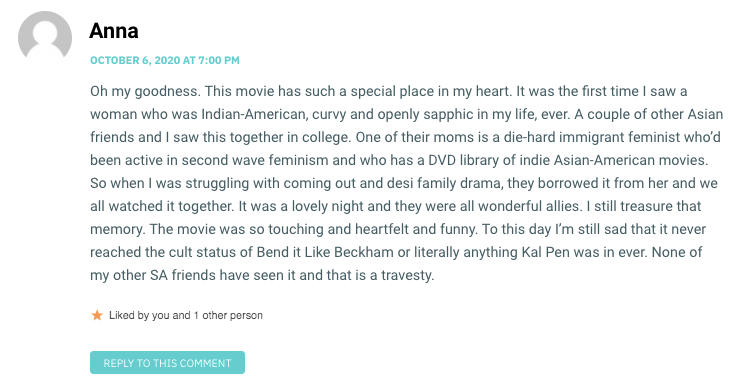Open the October 6, 2020 timestamp permalink
741x389 pixels.
click(x=165, y=61)
